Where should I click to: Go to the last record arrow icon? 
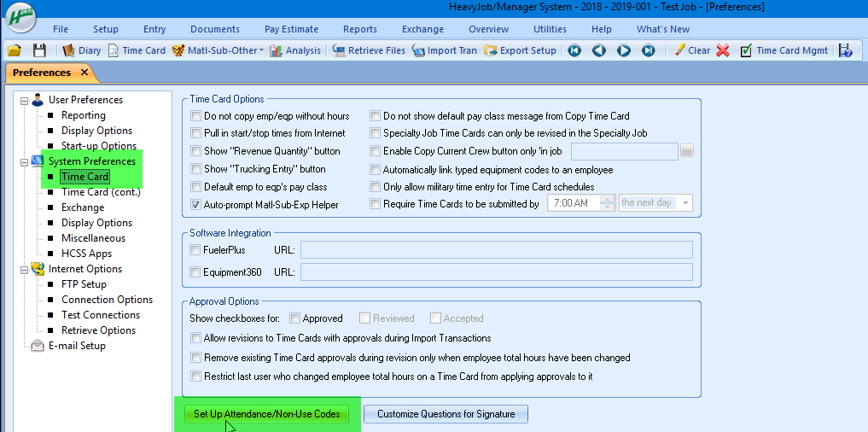click(649, 50)
